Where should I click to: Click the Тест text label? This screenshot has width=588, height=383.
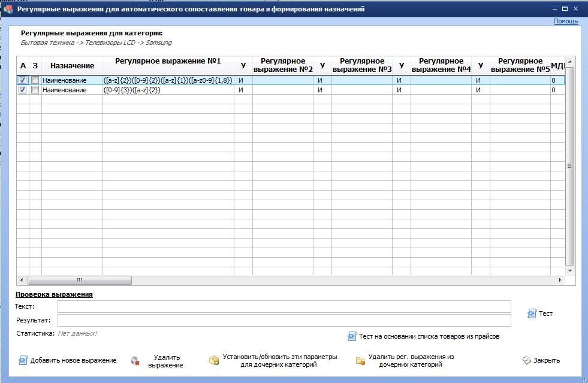click(x=545, y=313)
